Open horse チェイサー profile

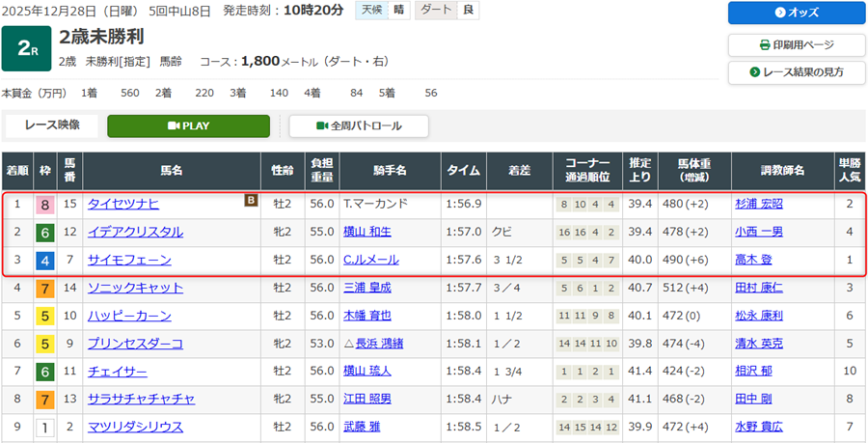[118, 371]
